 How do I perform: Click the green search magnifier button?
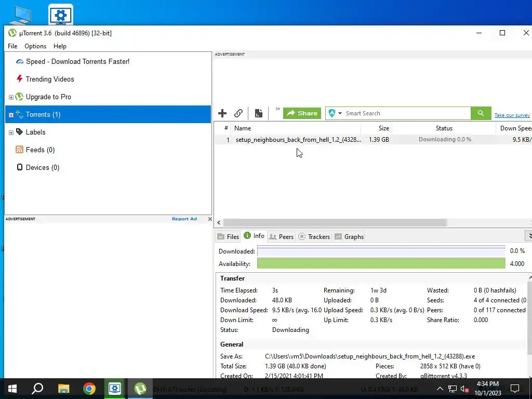tap(481, 113)
